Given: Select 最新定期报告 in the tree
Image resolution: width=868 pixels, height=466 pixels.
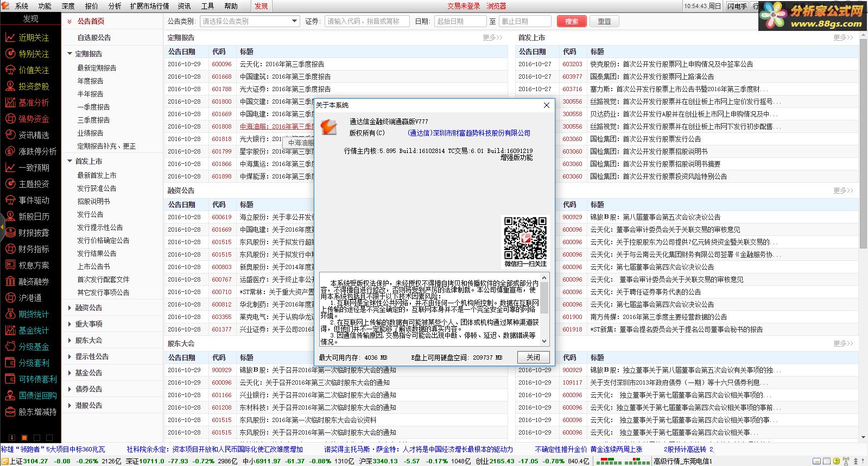Looking at the screenshot, I should click(97, 68).
